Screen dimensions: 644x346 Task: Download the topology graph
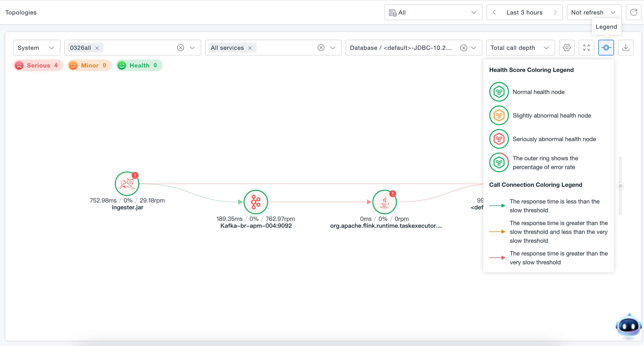pyautogui.click(x=626, y=48)
